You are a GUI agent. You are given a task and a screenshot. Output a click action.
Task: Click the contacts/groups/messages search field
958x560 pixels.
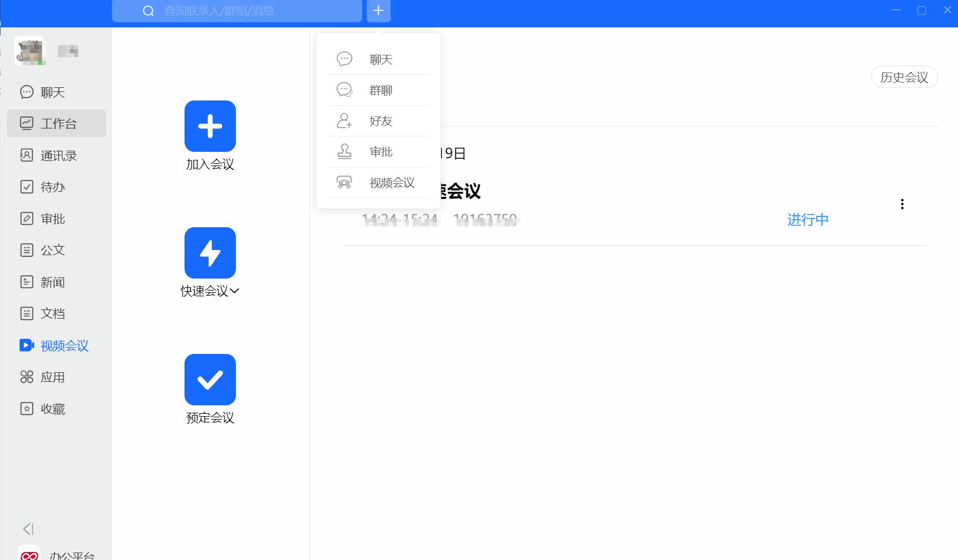coord(246,11)
